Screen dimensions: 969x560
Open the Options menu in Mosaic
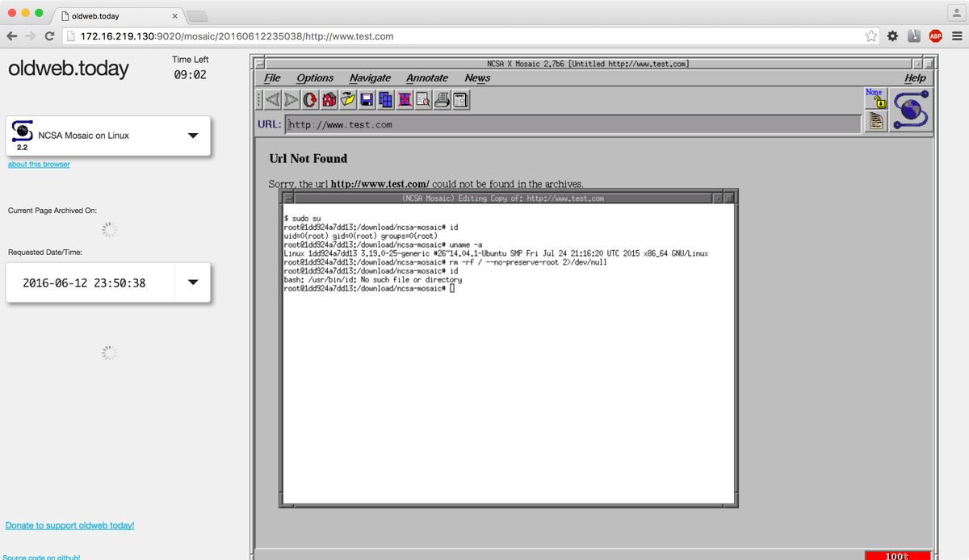[315, 78]
